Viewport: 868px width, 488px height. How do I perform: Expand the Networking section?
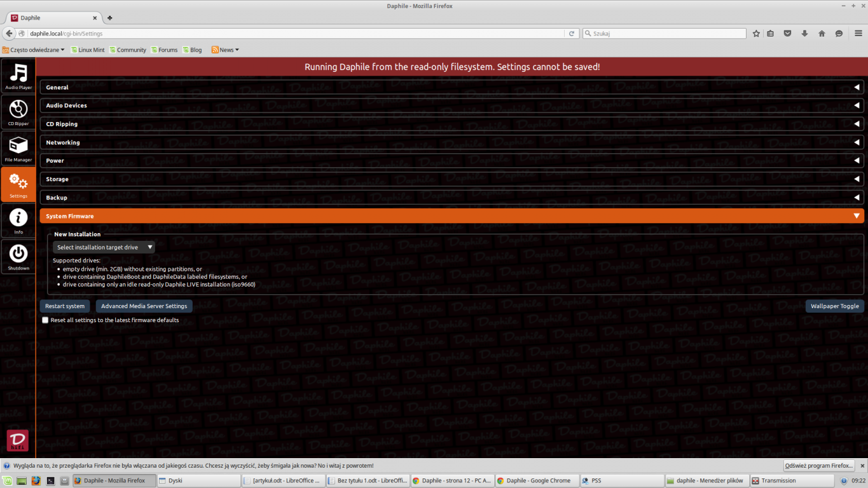[451, 142]
